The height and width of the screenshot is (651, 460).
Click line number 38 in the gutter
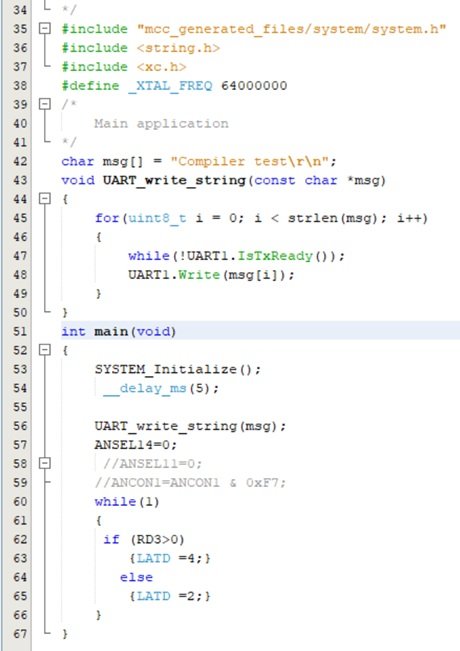coord(20,86)
